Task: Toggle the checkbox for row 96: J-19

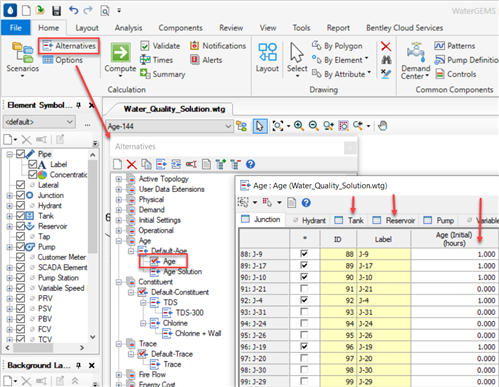Action: pos(304,346)
